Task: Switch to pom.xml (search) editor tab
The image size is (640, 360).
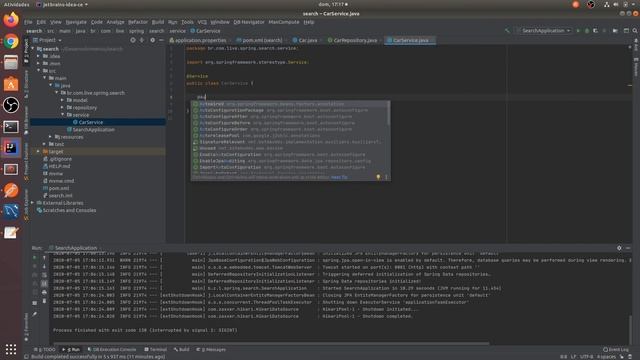Action: coord(259,40)
